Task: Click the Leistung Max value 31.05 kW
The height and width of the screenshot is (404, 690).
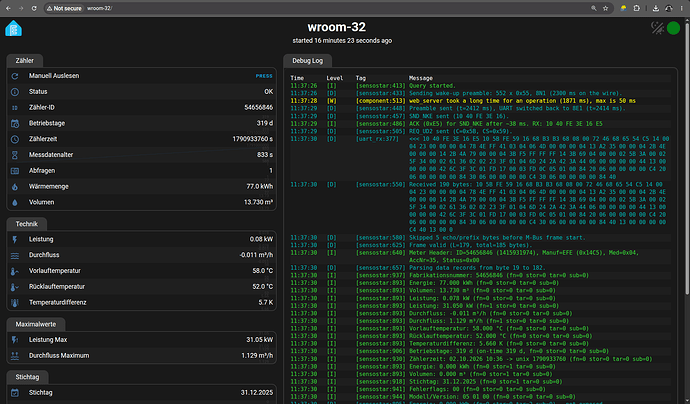Action: point(260,340)
